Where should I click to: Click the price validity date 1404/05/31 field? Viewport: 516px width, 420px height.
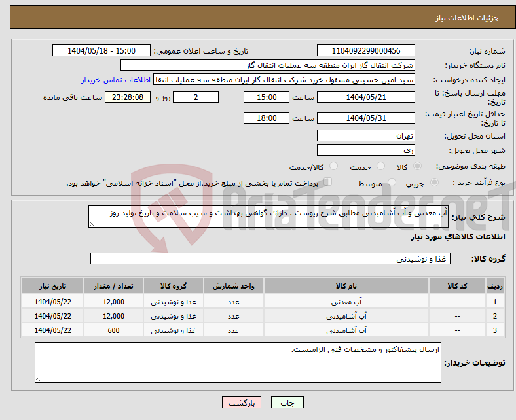click(366, 118)
